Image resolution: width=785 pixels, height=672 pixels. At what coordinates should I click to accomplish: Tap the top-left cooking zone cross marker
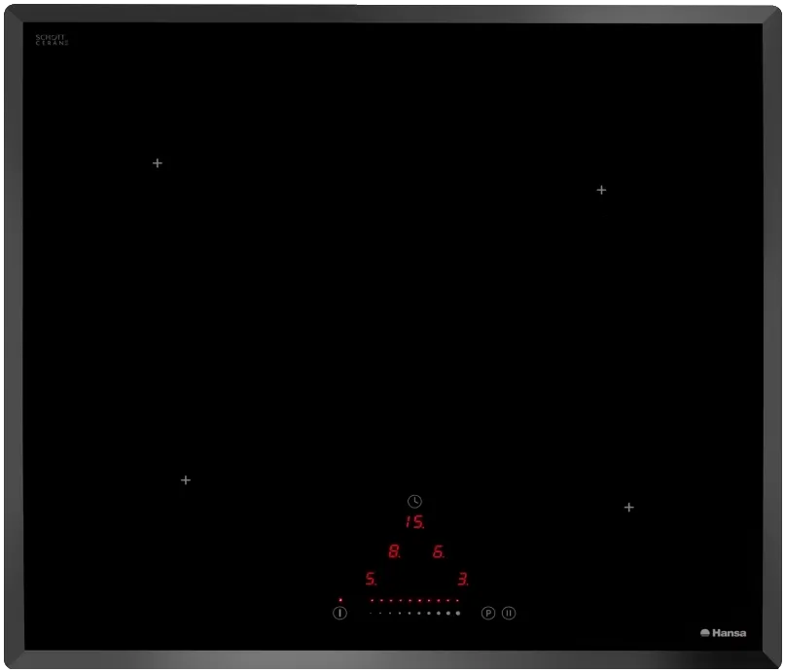(x=158, y=163)
